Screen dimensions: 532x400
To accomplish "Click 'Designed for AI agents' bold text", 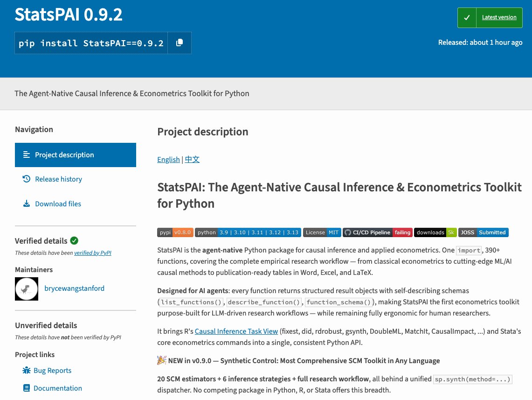I will click(x=193, y=291).
